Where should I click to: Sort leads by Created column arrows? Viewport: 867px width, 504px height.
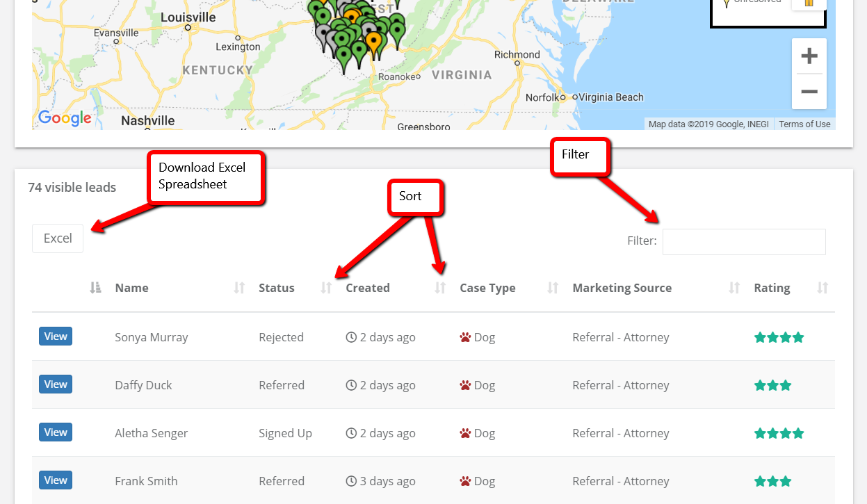[440, 288]
